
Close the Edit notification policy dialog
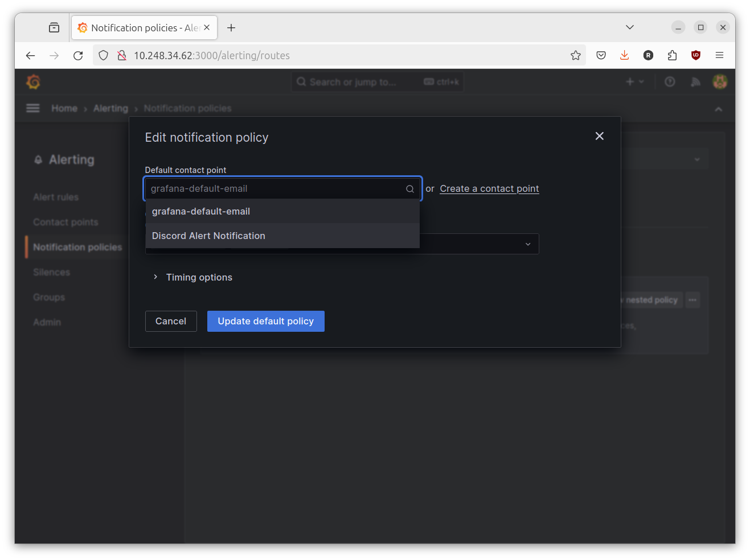[x=599, y=136]
